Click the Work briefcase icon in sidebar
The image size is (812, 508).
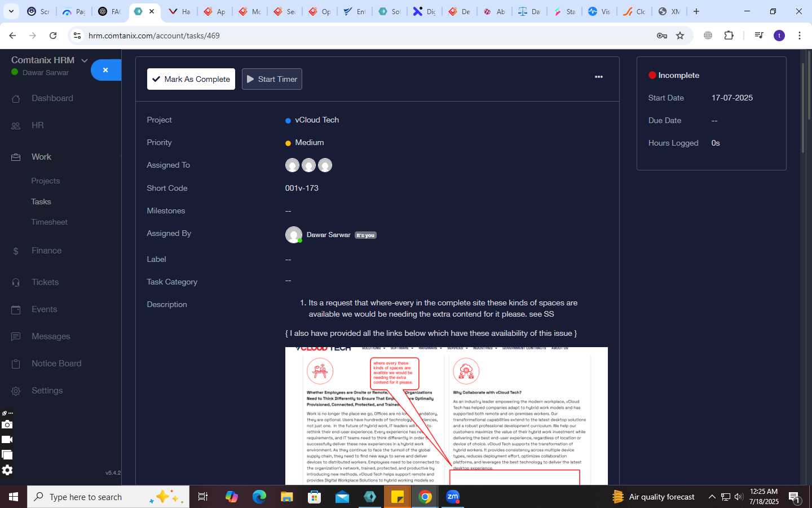pos(16,157)
